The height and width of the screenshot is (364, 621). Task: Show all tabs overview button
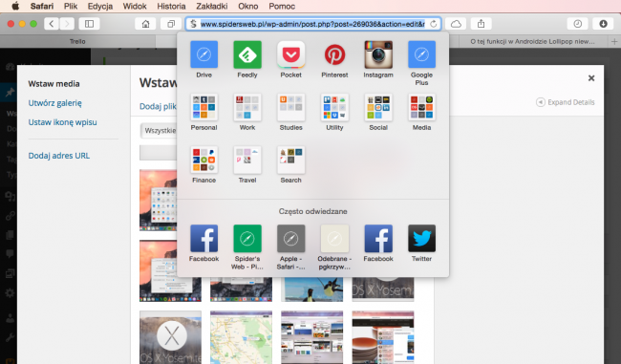tap(171, 24)
